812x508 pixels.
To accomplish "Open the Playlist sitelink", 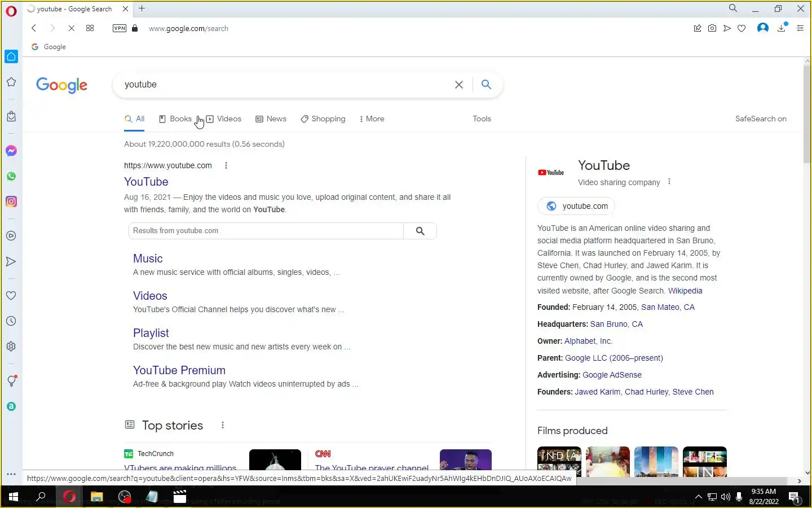I will [151, 333].
